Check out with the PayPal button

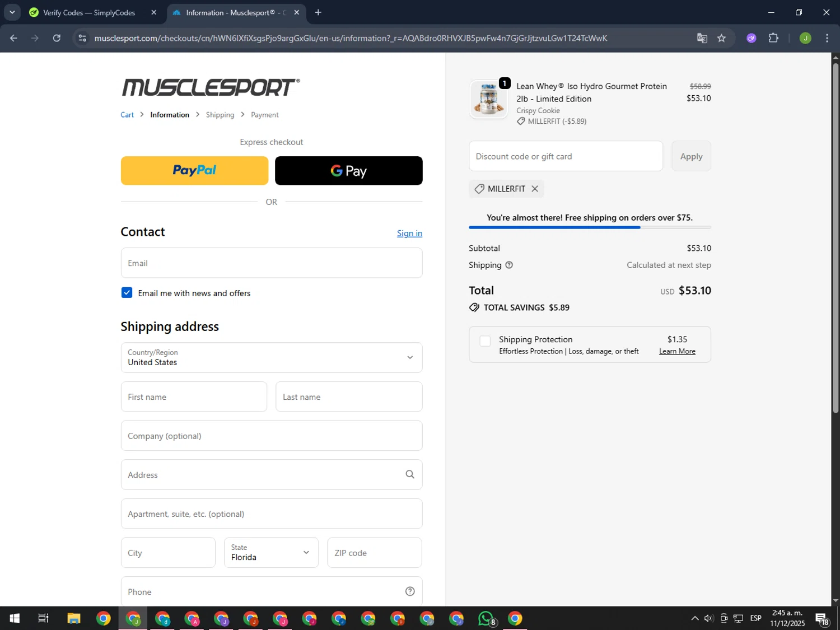(194, 171)
